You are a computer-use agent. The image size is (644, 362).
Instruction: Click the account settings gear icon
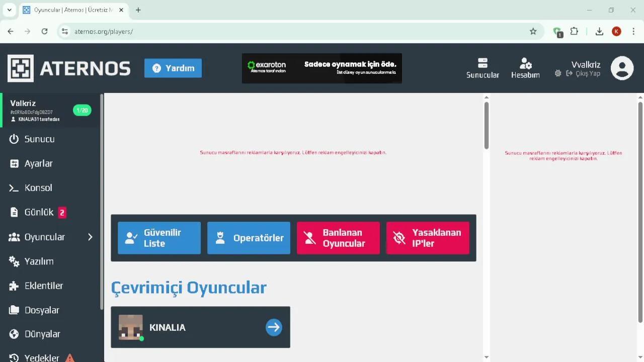click(558, 73)
